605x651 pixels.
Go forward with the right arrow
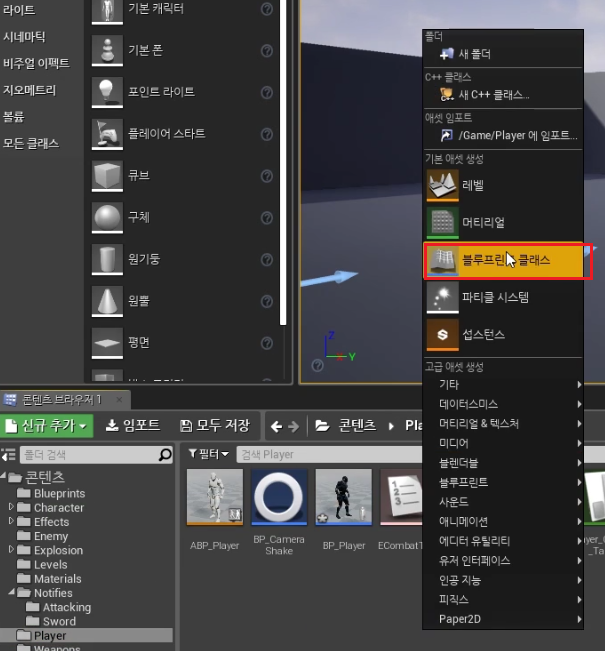point(293,426)
